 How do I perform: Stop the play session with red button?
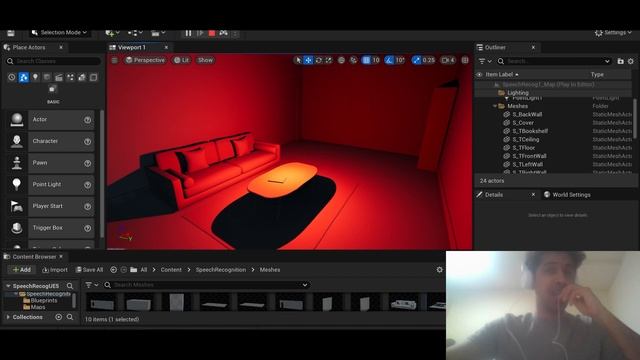click(x=212, y=33)
